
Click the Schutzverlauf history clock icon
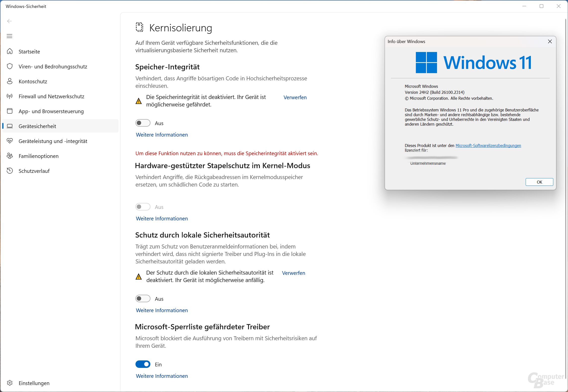tap(10, 171)
